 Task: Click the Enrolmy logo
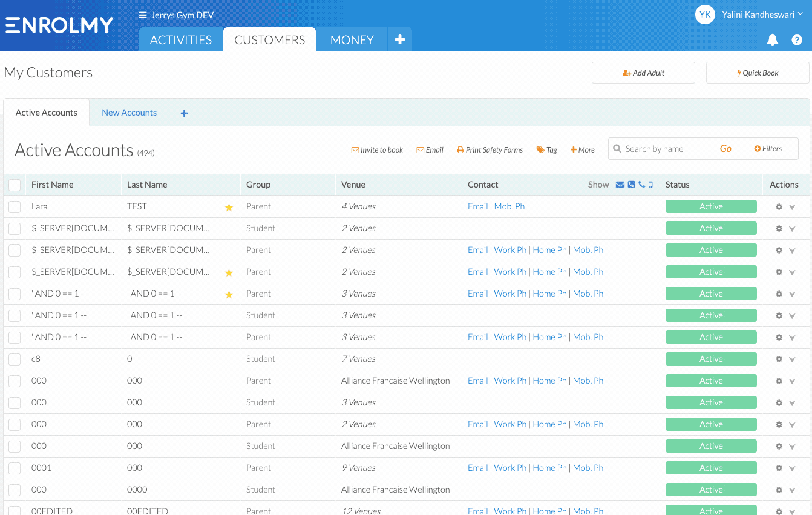click(x=59, y=25)
